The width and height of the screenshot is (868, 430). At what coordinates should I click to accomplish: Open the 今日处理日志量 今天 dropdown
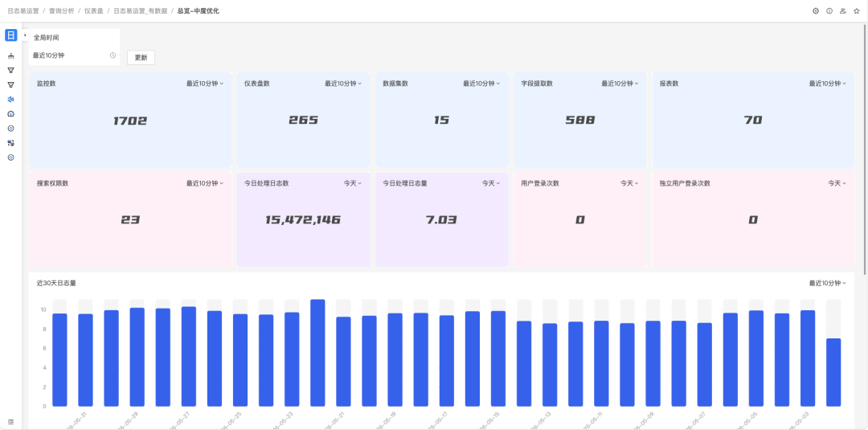(491, 183)
